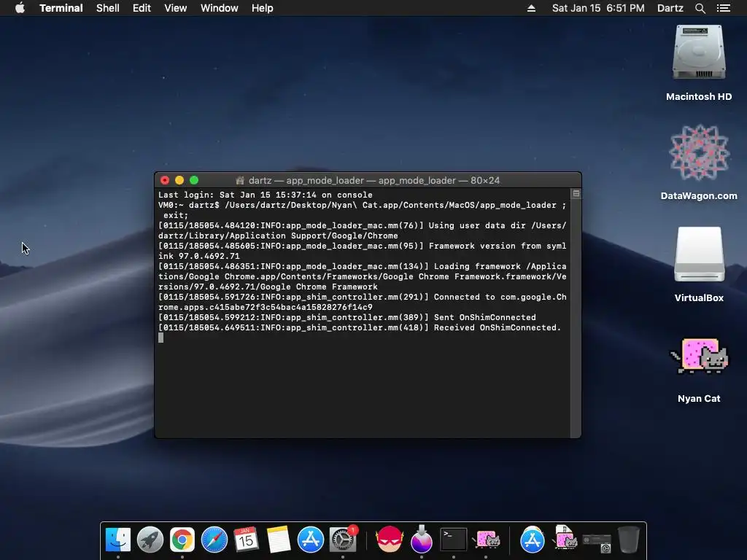The image size is (747, 560).
Task: Open Finder from the Dock
Action: click(x=117, y=540)
